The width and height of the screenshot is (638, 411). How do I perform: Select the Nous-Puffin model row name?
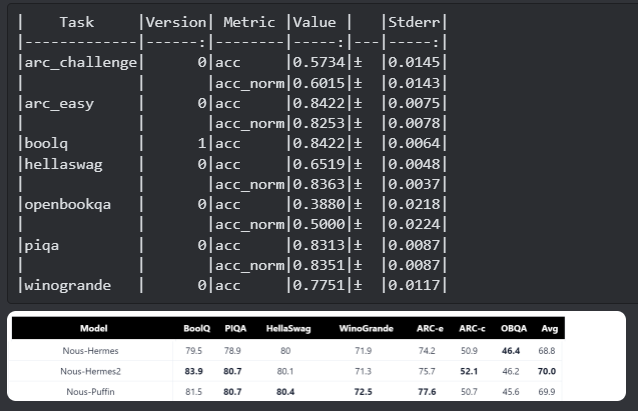90,391
